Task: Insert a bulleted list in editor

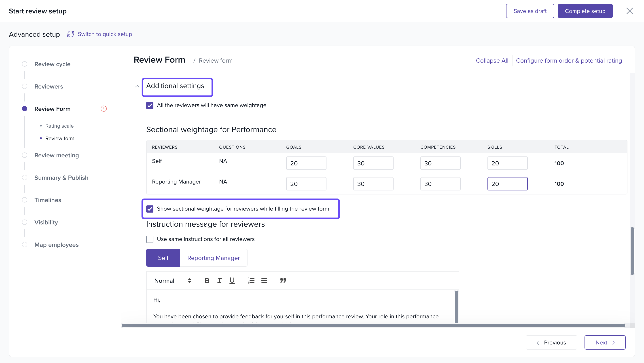Action: pyautogui.click(x=264, y=281)
